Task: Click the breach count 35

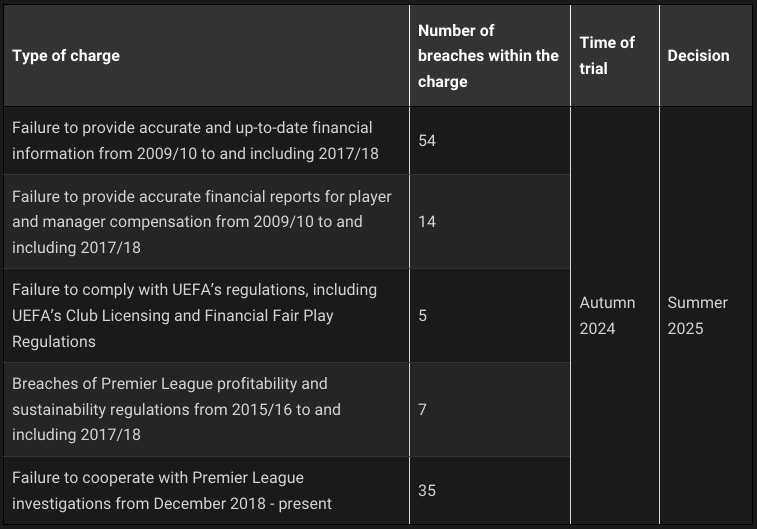Action: 427,490
